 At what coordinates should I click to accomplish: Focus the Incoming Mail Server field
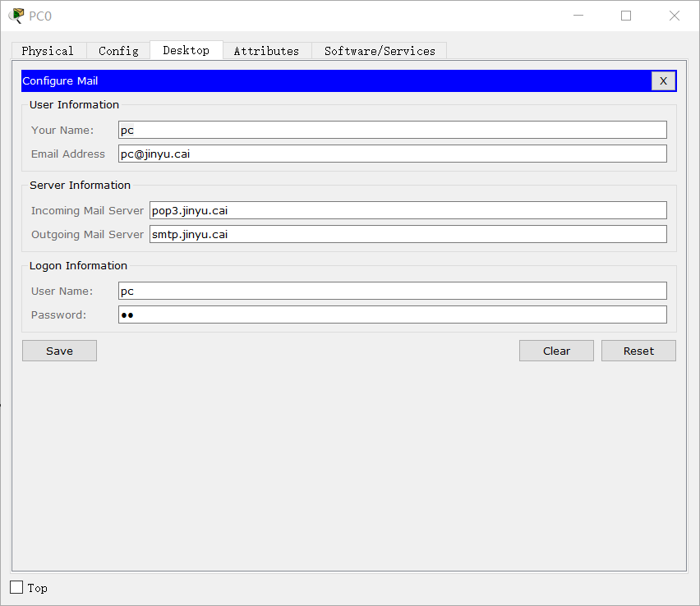click(408, 210)
